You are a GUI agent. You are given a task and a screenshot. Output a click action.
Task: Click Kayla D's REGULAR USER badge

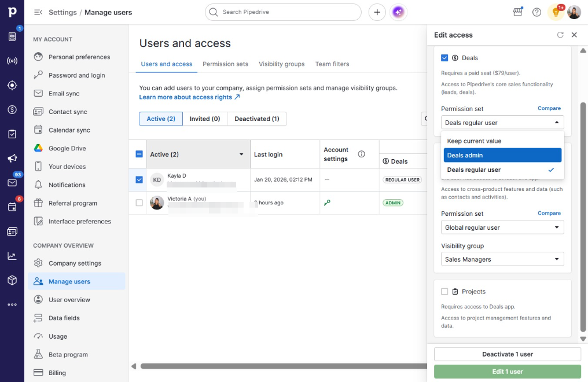tap(402, 180)
